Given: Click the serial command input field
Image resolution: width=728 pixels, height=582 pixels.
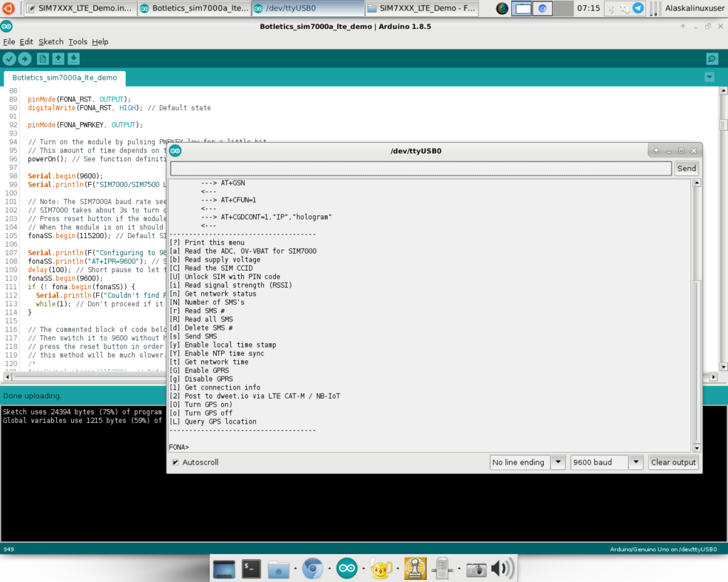Looking at the screenshot, I should tap(420, 168).
